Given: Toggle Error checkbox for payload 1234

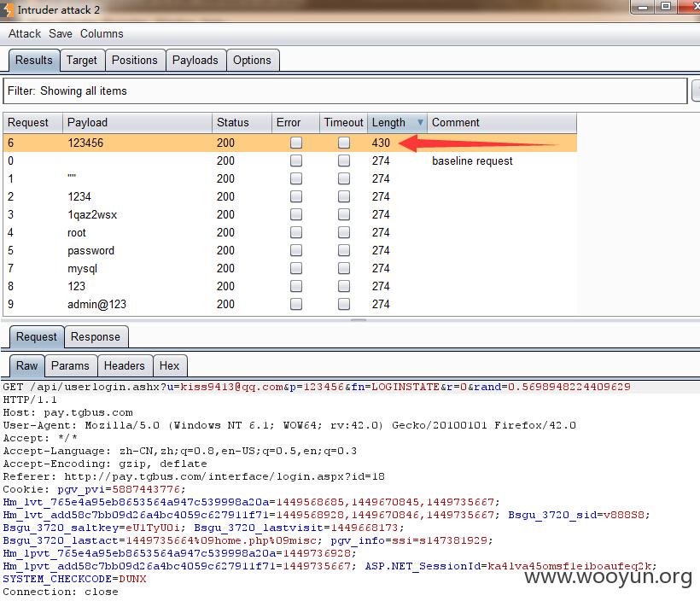Looking at the screenshot, I should (x=296, y=196).
